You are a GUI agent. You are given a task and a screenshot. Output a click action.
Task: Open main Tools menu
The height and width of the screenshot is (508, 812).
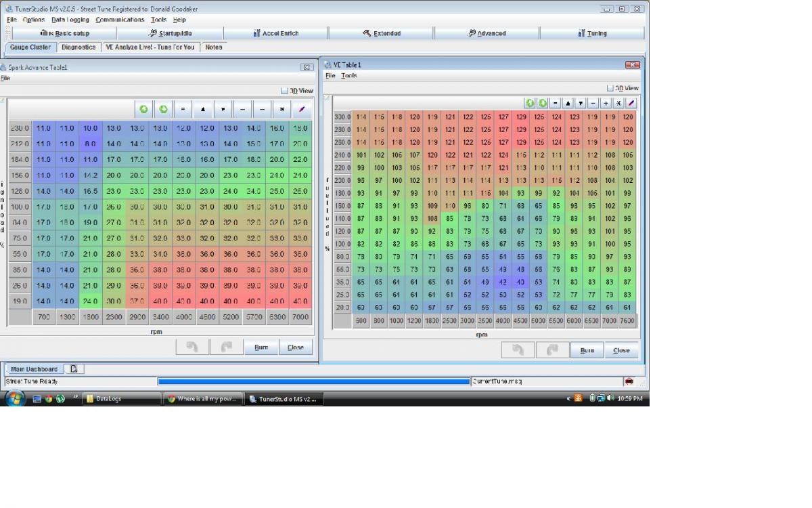pyautogui.click(x=158, y=20)
